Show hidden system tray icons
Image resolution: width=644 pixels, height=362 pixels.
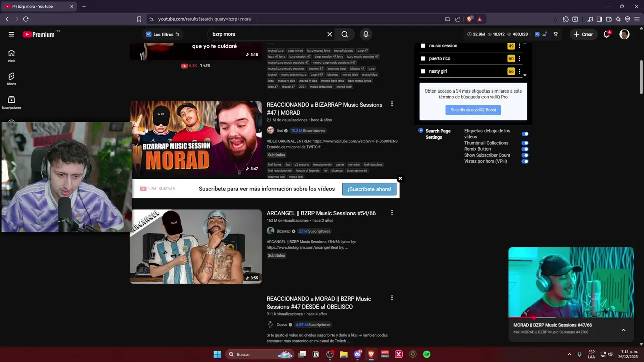(569, 354)
